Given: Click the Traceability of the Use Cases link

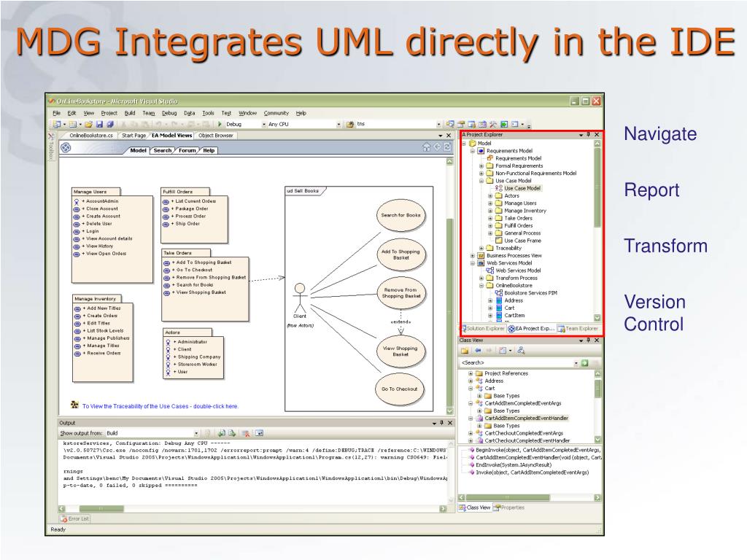Looking at the screenshot, I should pos(160,406).
